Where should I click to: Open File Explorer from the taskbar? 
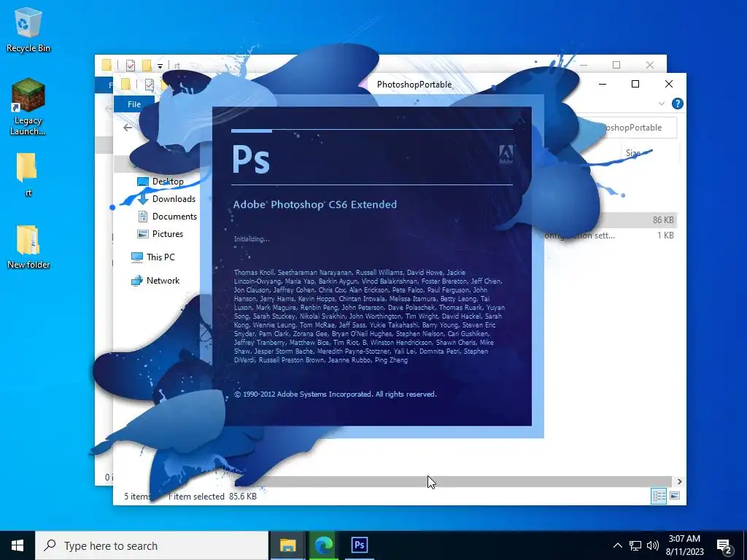287,545
